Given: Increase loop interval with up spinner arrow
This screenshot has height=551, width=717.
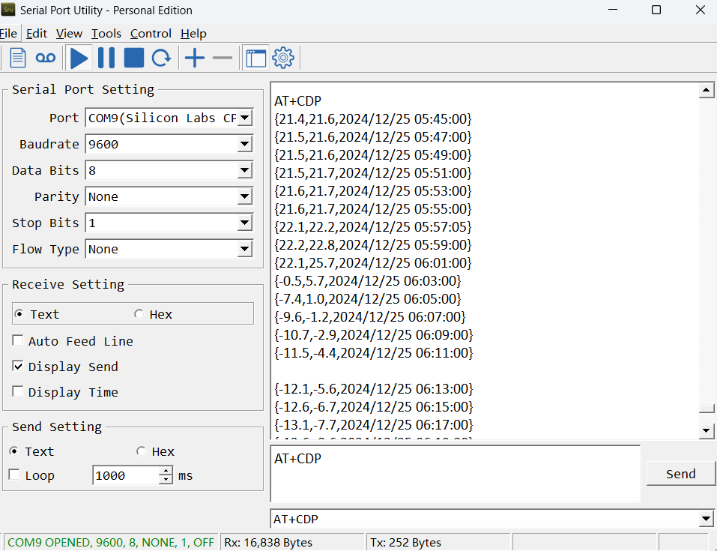Looking at the screenshot, I should point(166,471).
